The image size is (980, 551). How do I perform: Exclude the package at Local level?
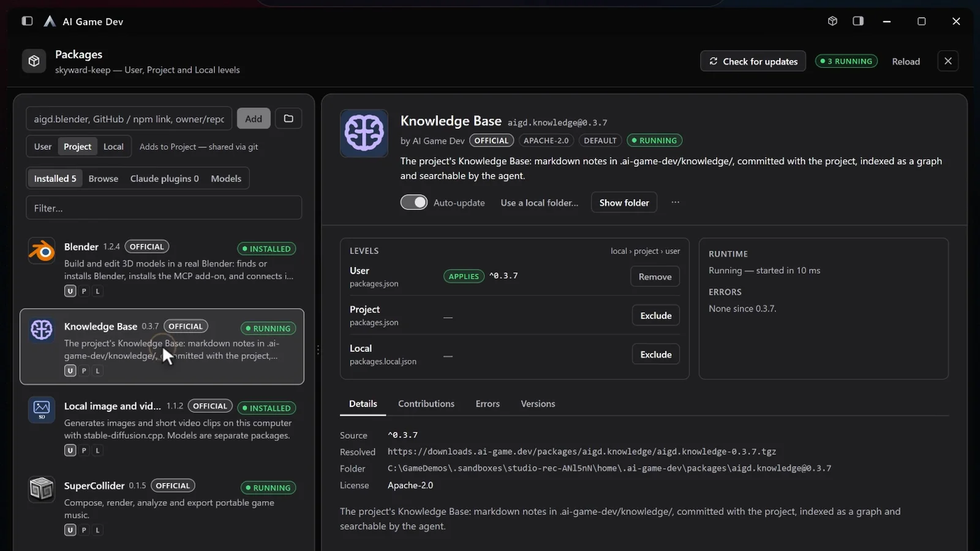point(656,354)
